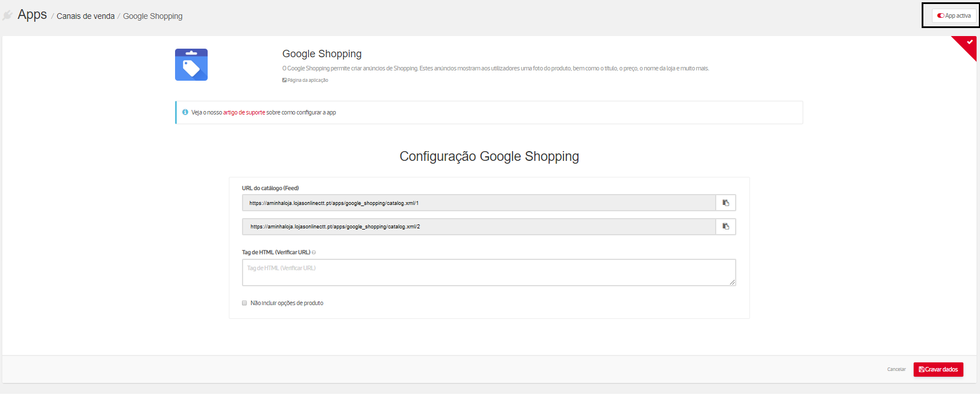Grab the HTML tag textarea resize handle

point(732,282)
